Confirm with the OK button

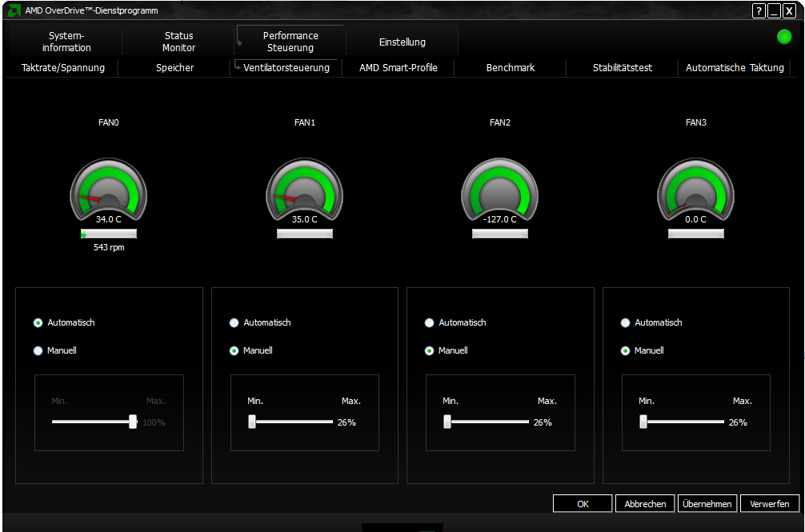pos(583,504)
